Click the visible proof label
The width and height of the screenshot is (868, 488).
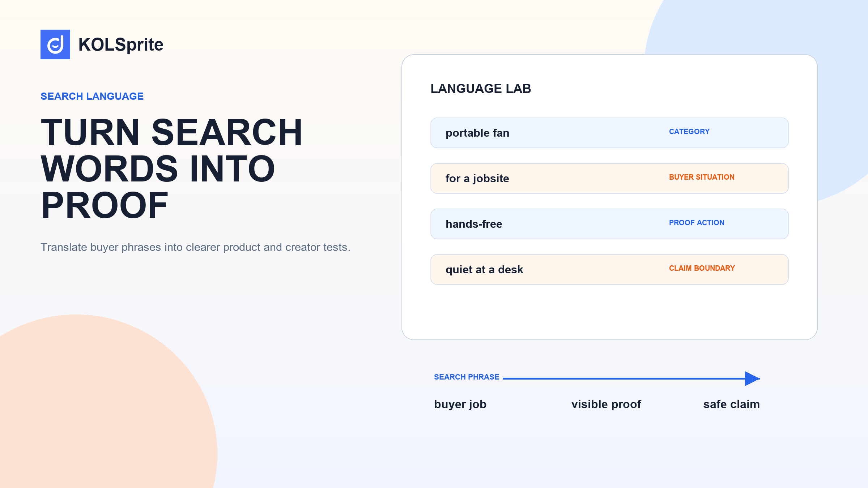[x=606, y=404]
